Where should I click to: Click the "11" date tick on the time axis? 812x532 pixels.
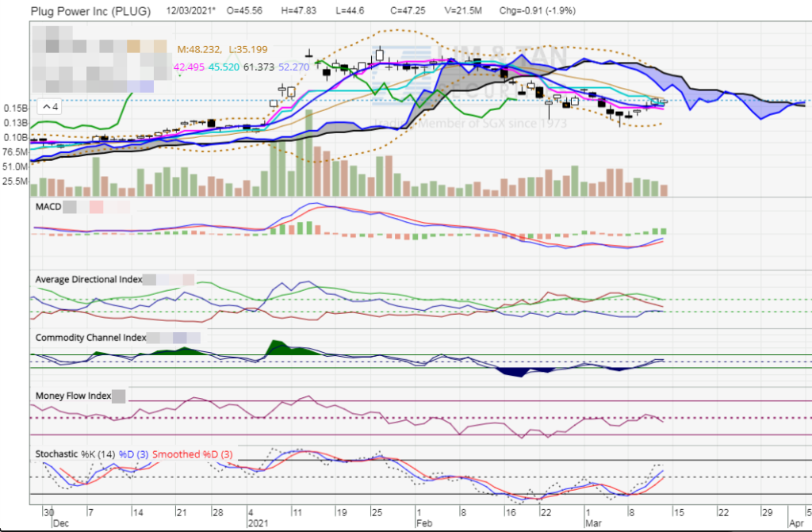[x=297, y=513]
